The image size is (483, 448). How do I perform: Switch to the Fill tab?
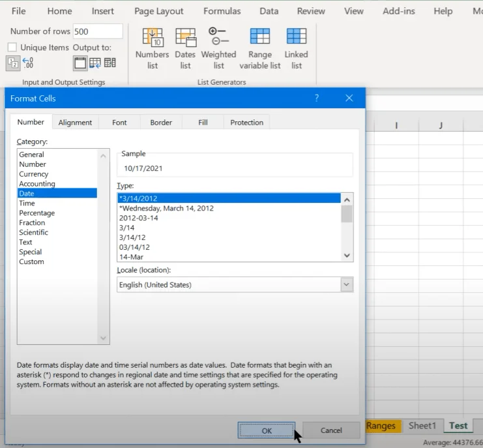(203, 123)
